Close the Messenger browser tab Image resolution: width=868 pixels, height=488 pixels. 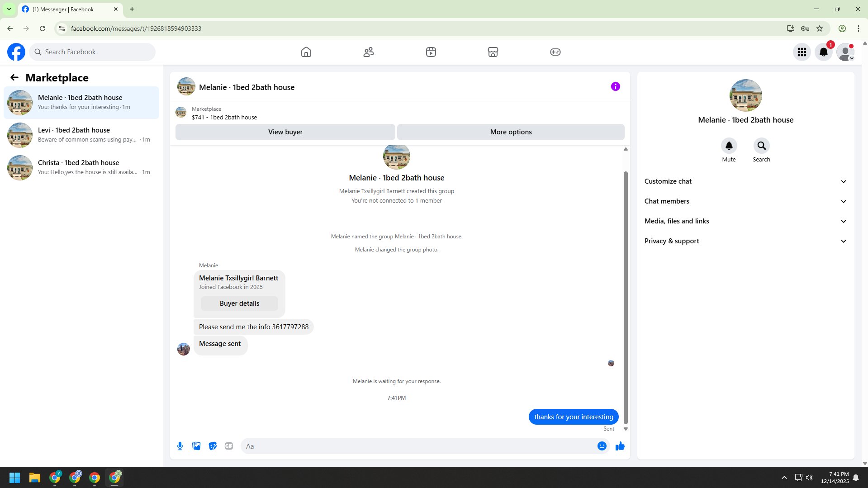[x=116, y=9]
